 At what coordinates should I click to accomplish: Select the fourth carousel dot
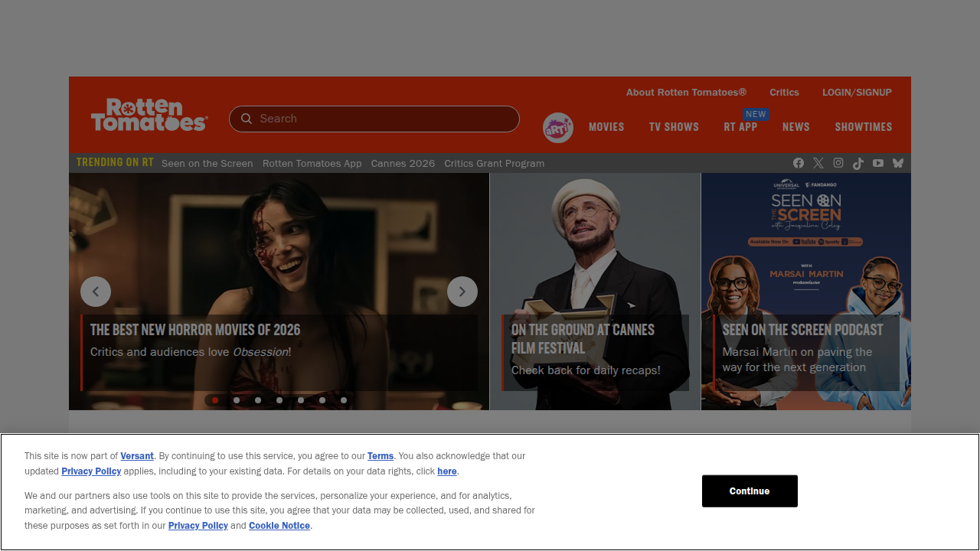click(x=279, y=400)
